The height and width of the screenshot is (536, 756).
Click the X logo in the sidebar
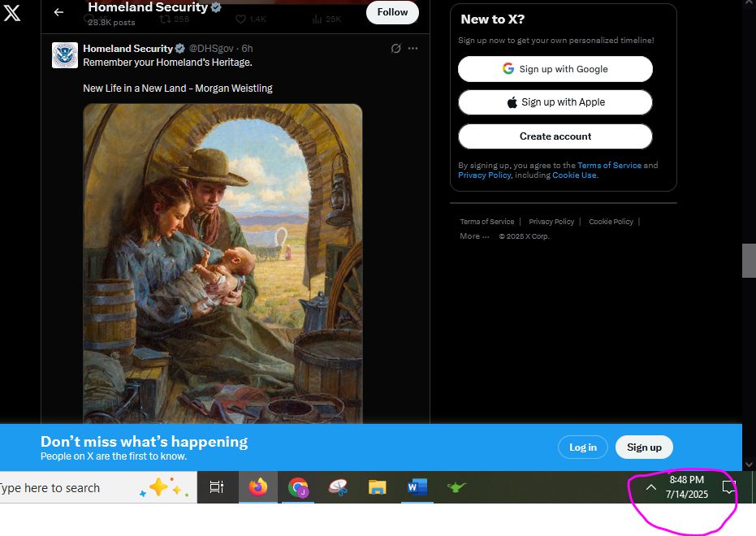pyautogui.click(x=12, y=11)
